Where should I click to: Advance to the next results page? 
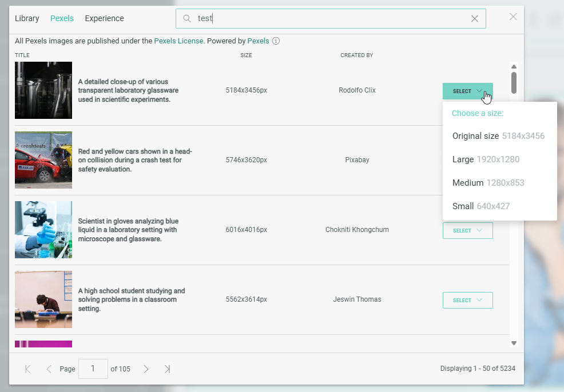pos(146,369)
